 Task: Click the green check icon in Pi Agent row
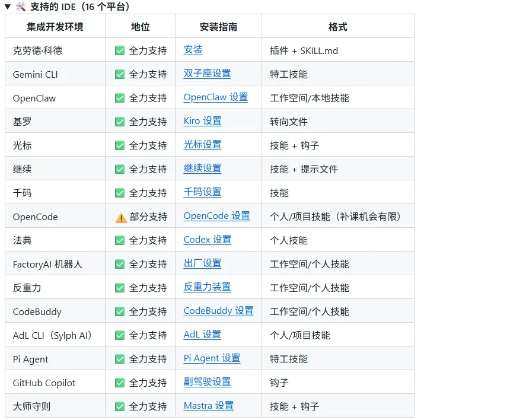point(120,359)
